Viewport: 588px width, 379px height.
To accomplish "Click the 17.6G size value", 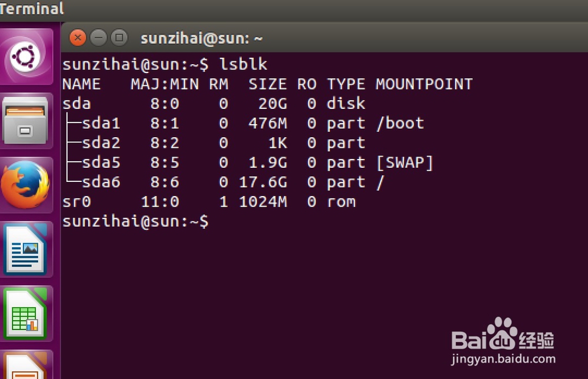I will click(263, 182).
